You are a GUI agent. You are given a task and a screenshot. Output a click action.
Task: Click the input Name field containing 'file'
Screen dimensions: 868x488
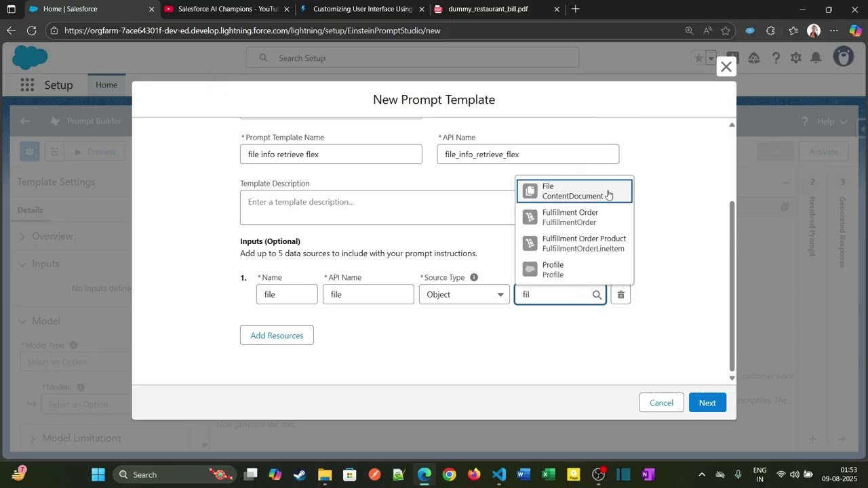coord(287,295)
